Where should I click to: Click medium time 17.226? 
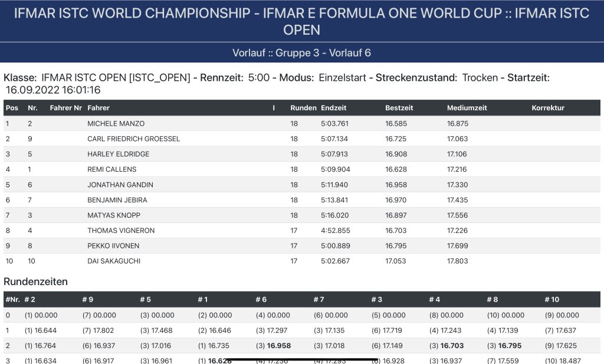[457, 230]
